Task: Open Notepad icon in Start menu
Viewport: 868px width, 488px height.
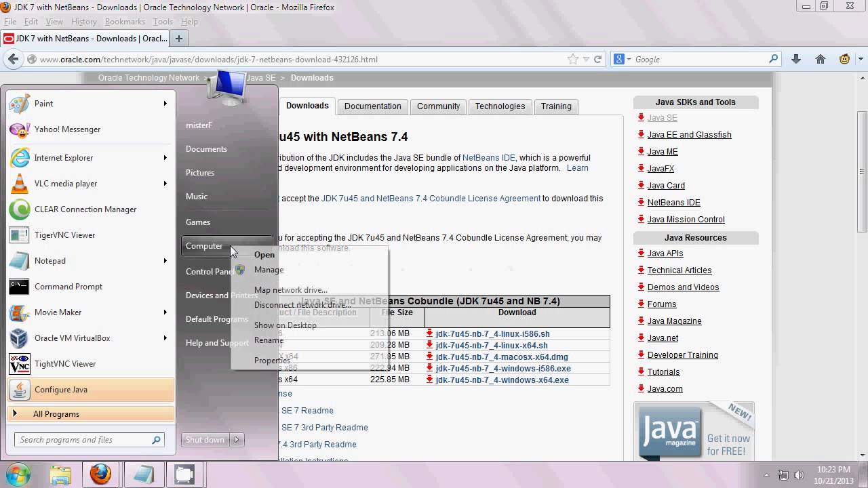Action: (19, 261)
